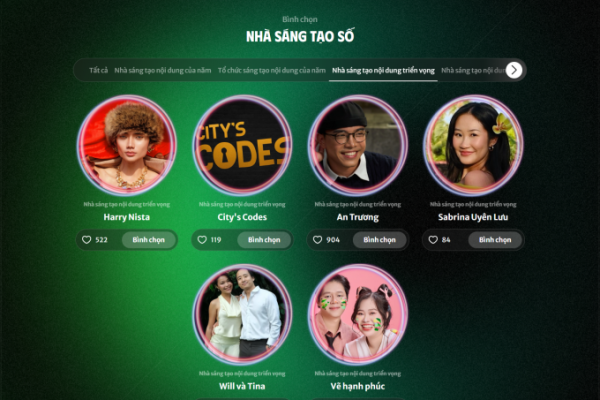Select An Trương's avatar picture

pos(358,145)
